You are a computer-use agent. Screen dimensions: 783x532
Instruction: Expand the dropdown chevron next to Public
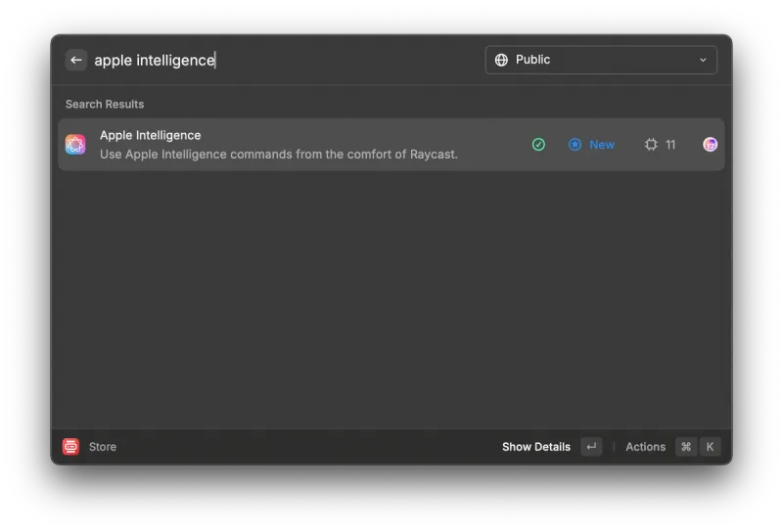tap(703, 60)
